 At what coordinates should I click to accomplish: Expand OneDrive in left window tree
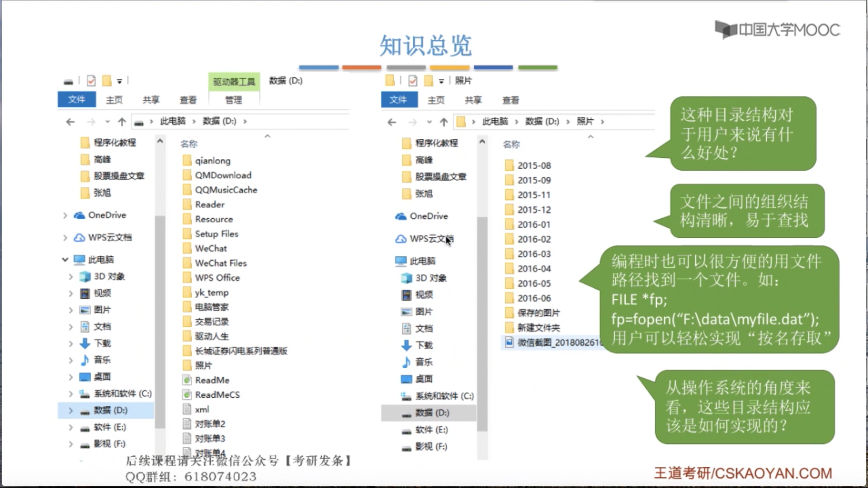(x=65, y=216)
